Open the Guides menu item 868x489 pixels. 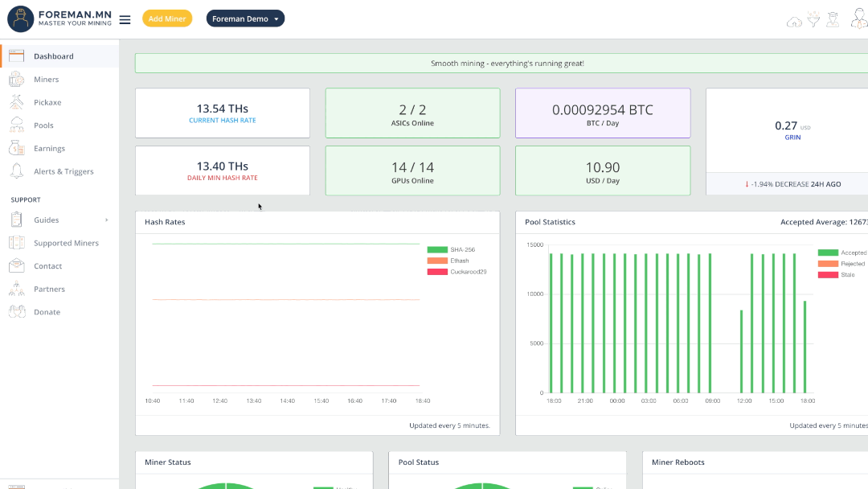coord(46,220)
